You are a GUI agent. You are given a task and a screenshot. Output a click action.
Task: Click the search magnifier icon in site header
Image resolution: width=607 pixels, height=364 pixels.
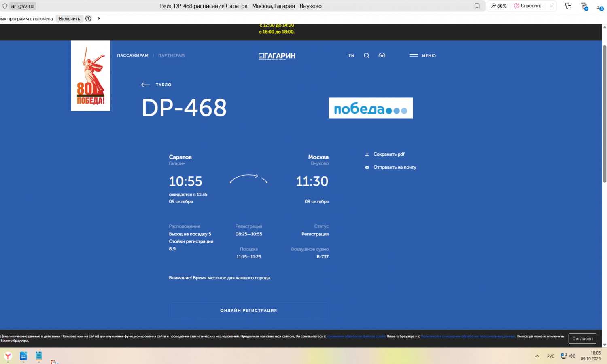(366, 56)
